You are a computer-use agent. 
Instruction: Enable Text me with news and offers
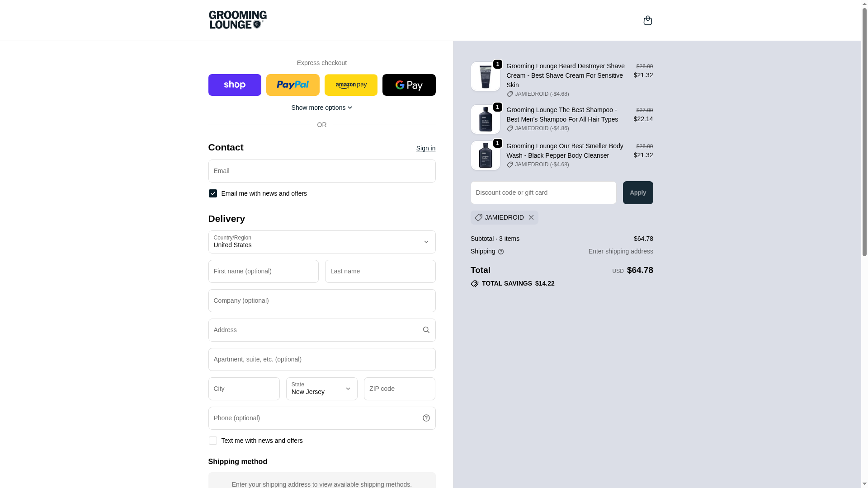click(213, 441)
